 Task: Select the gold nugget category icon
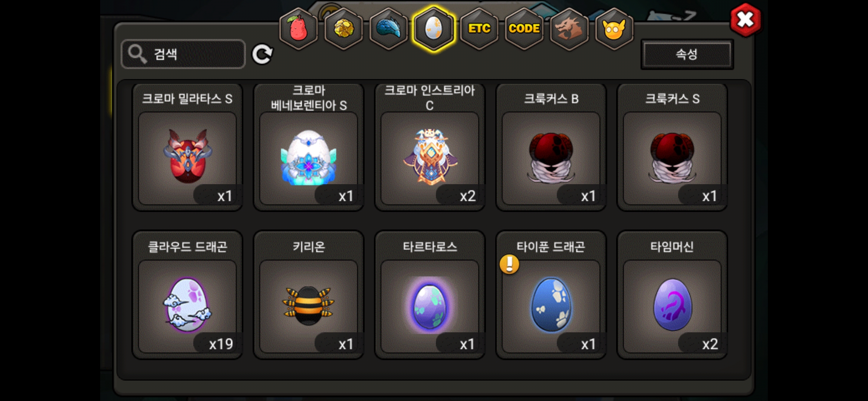(x=343, y=29)
